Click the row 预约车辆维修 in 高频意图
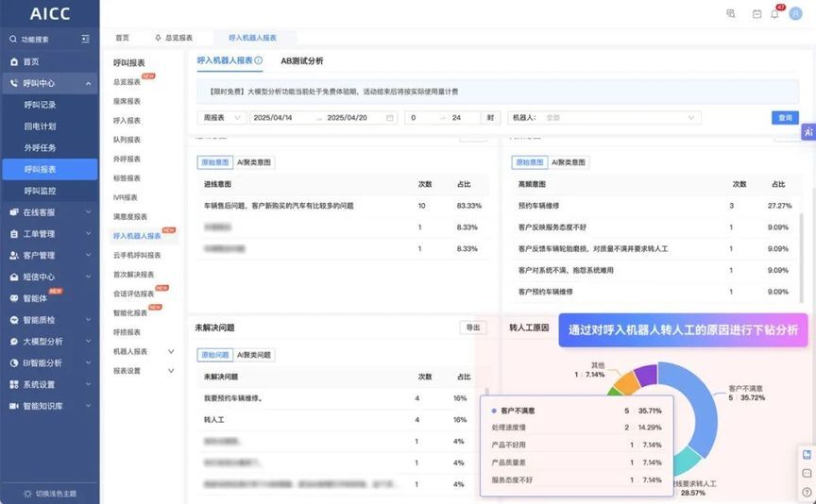This screenshot has width=816, height=504. click(654, 206)
